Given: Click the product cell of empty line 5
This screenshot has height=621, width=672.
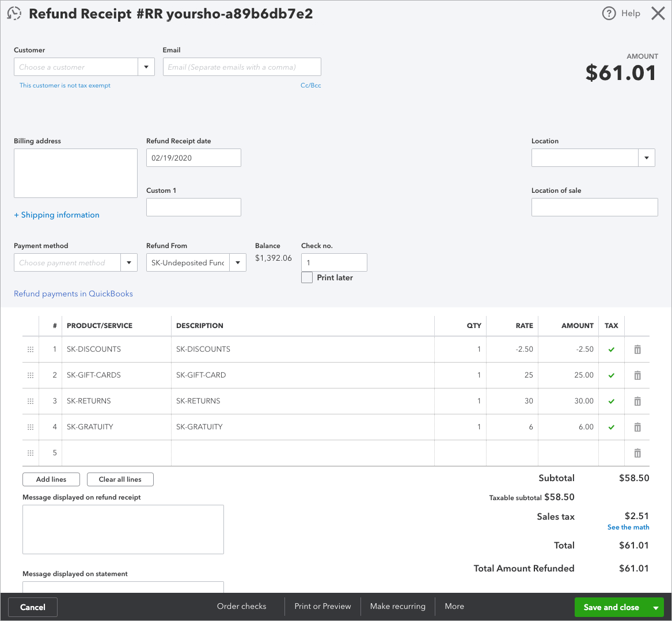Looking at the screenshot, I should tap(116, 453).
